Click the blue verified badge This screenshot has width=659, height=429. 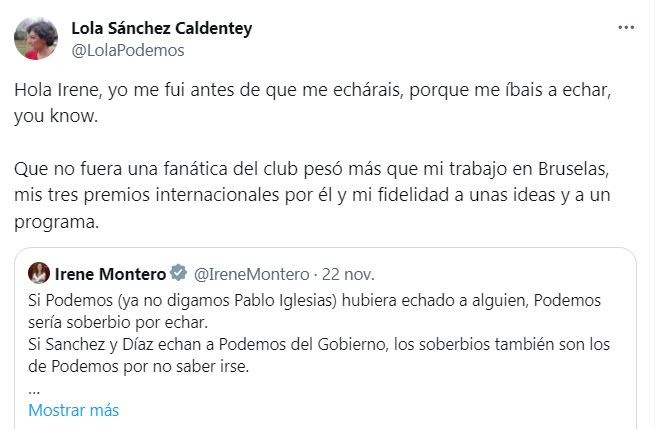(x=177, y=273)
